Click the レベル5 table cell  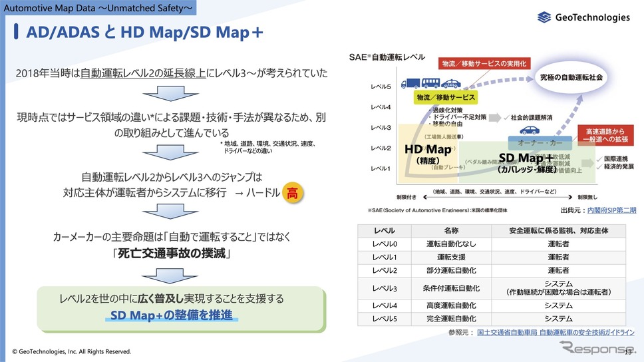[x=385, y=319]
